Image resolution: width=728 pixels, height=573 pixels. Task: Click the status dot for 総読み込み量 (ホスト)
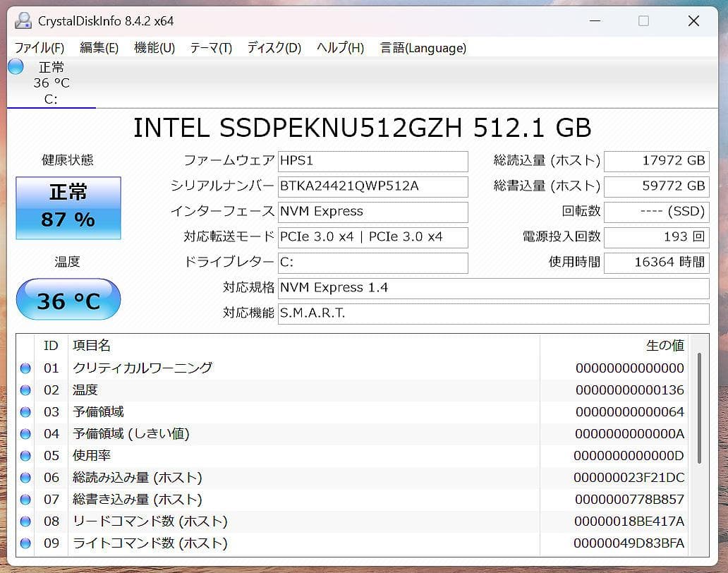point(25,478)
